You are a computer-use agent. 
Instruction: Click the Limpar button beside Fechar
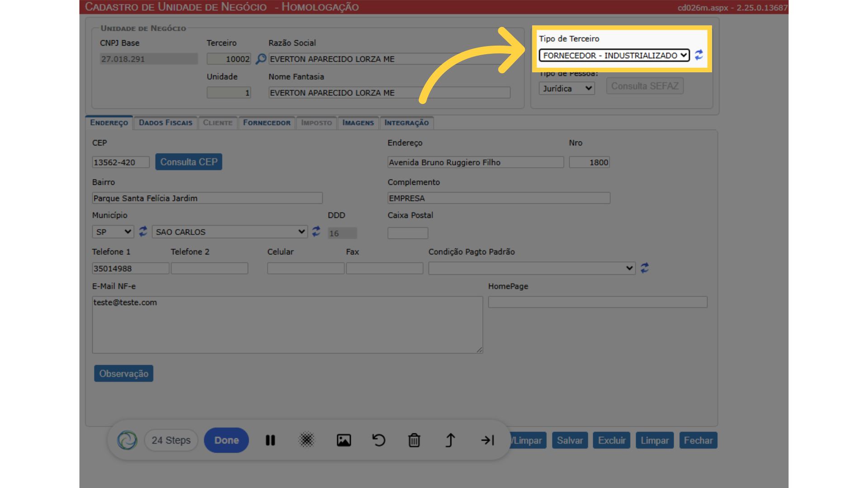(655, 441)
